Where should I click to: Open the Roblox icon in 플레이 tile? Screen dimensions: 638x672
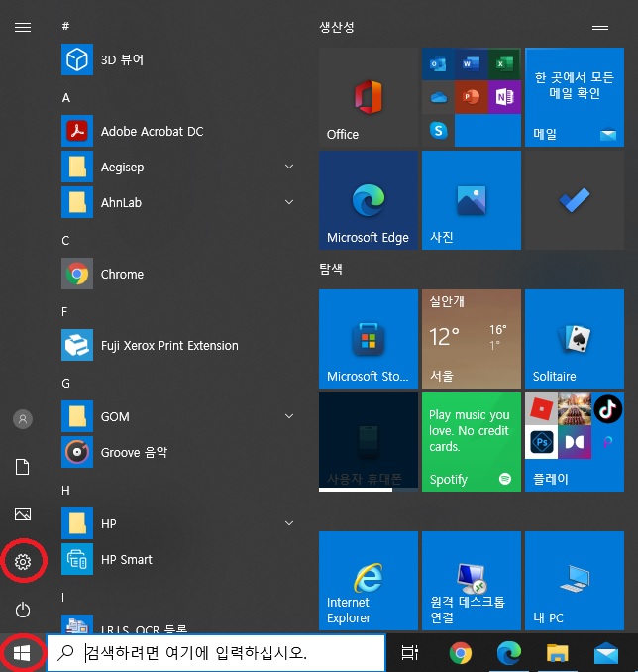tap(542, 409)
